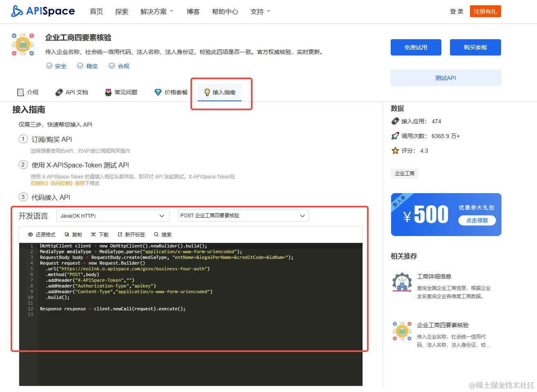The width and height of the screenshot is (537, 392).
Task: Click the 购买套餐 button
Action: [x=475, y=47]
